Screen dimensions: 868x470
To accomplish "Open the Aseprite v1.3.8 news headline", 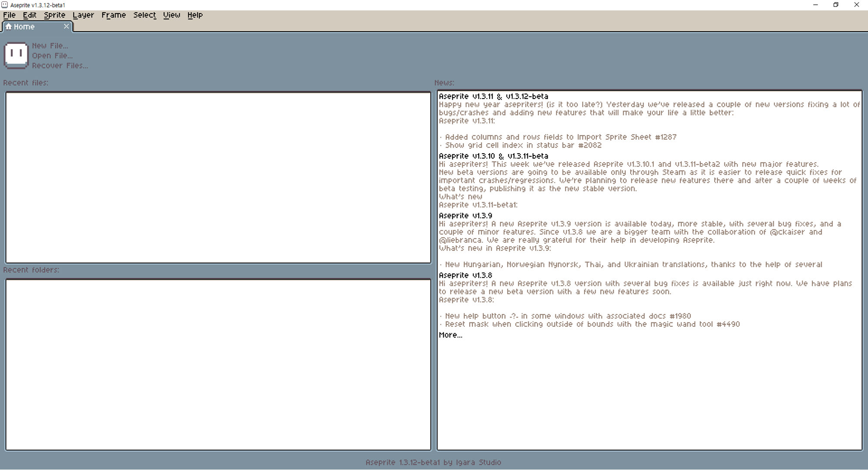I will (x=465, y=275).
